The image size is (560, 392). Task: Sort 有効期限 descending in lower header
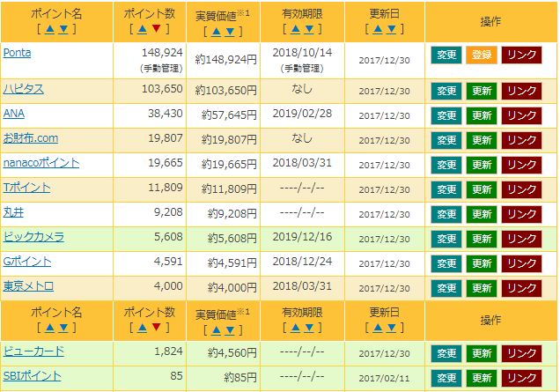[x=309, y=328]
